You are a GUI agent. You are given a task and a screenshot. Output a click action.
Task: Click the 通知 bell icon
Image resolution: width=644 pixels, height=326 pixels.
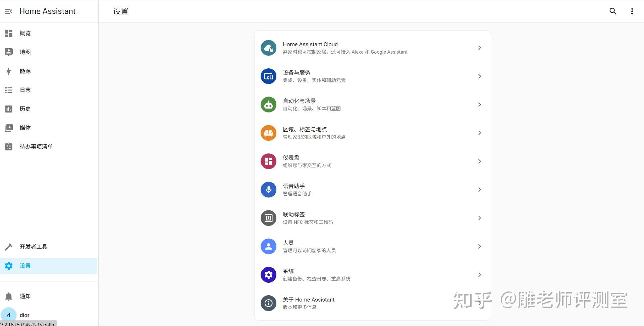9,296
